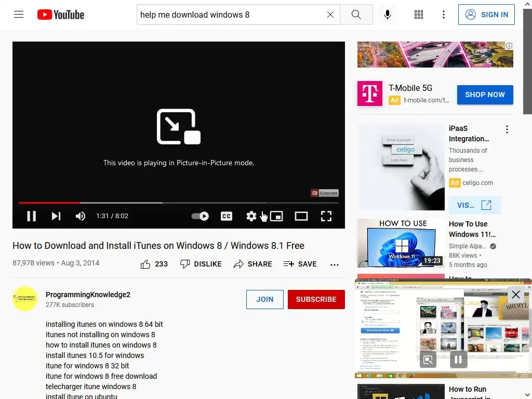Subscribe to ProgrammingKnowledge2
Viewport: 532px width, 399px height.
pos(316,299)
